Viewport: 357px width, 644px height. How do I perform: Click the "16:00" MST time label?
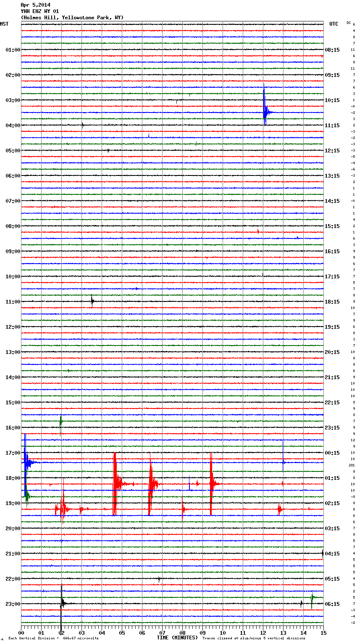point(13,428)
